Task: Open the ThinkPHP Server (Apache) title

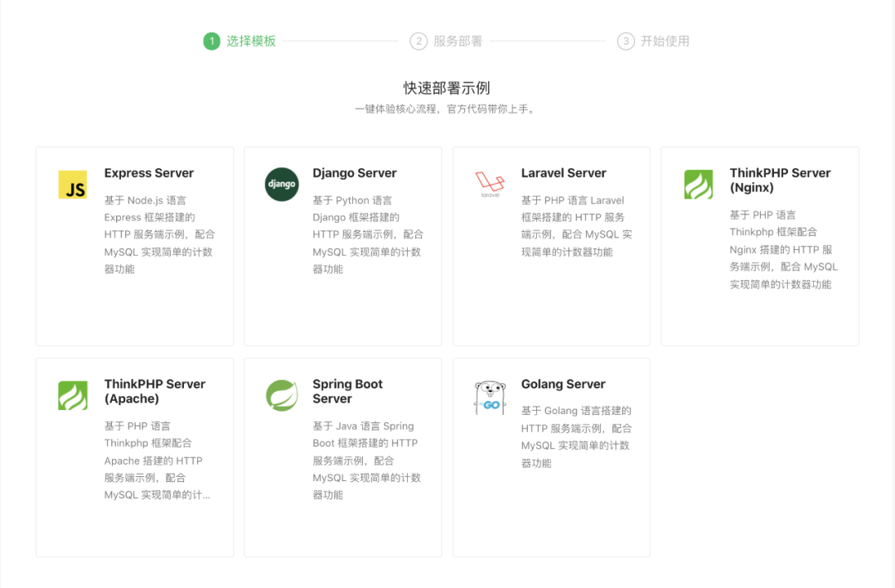Action: click(155, 391)
